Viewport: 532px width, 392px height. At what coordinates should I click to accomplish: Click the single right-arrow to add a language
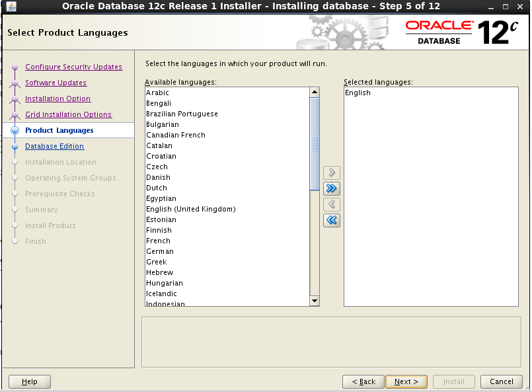click(x=331, y=172)
